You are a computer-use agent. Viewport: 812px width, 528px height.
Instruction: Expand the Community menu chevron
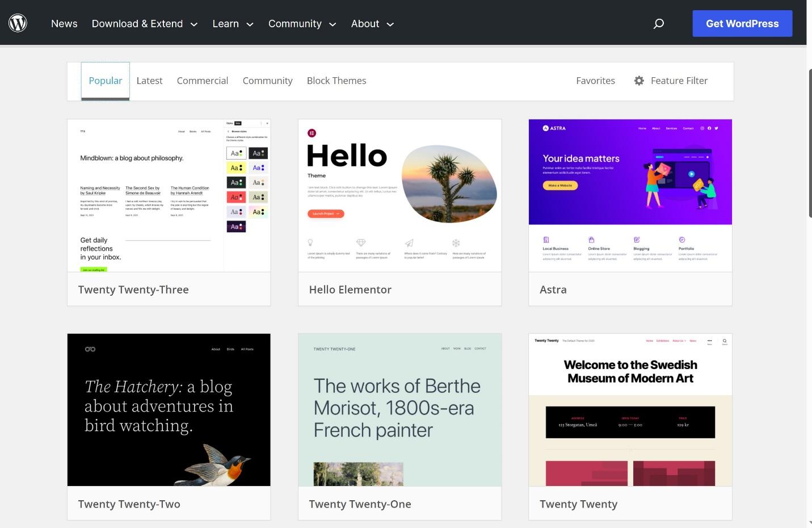coord(333,24)
